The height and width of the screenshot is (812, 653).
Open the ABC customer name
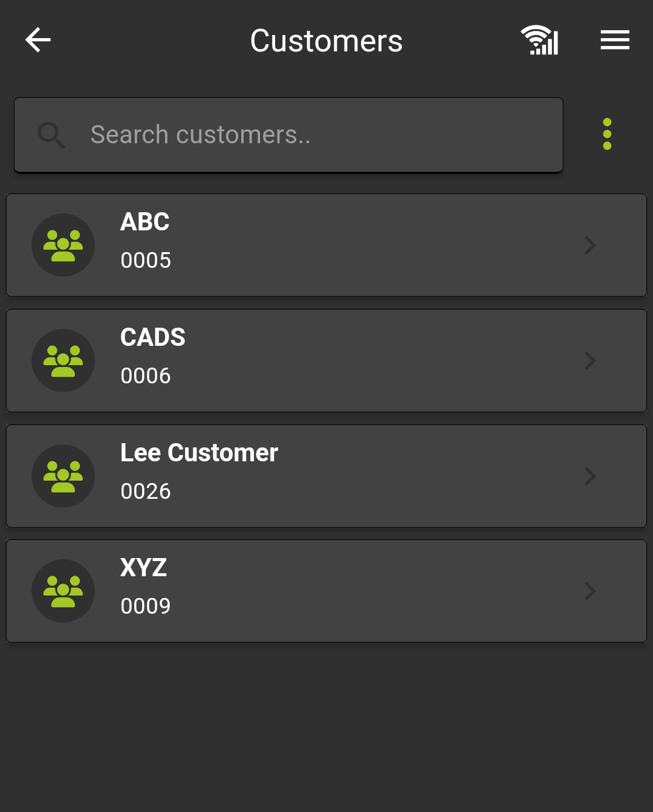[x=145, y=222]
